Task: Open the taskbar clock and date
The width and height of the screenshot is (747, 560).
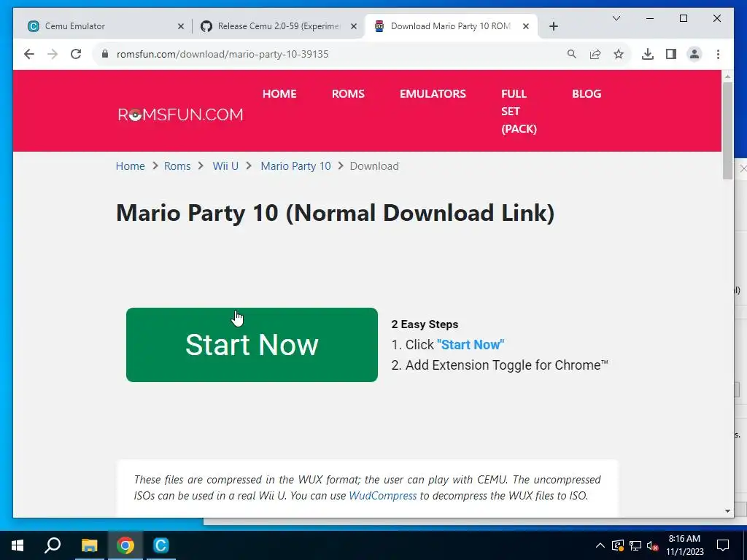Action: pyautogui.click(x=684, y=545)
